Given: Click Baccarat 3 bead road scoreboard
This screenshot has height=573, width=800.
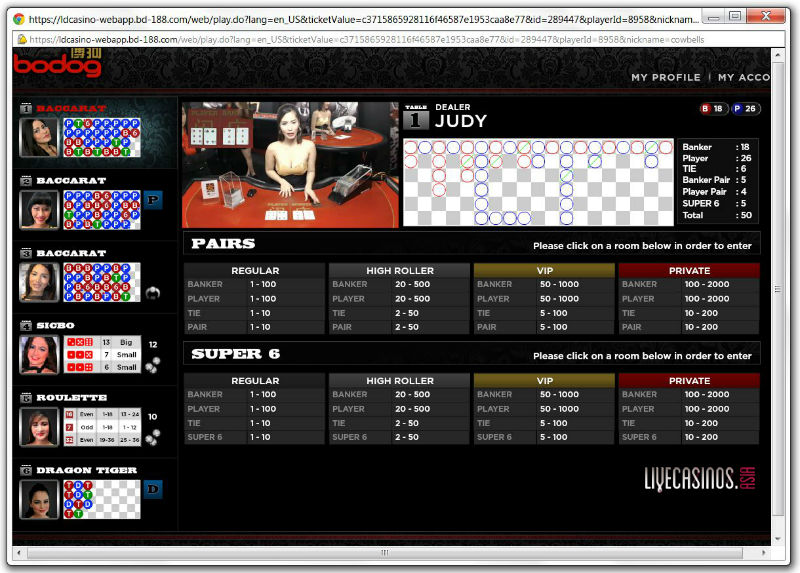Looking at the screenshot, I should (x=102, y=282).
